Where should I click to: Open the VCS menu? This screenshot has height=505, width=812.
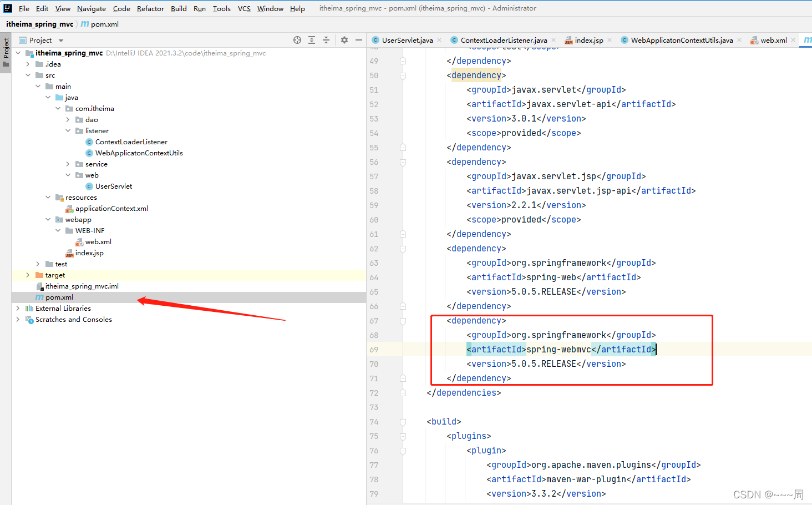point(244,8)
